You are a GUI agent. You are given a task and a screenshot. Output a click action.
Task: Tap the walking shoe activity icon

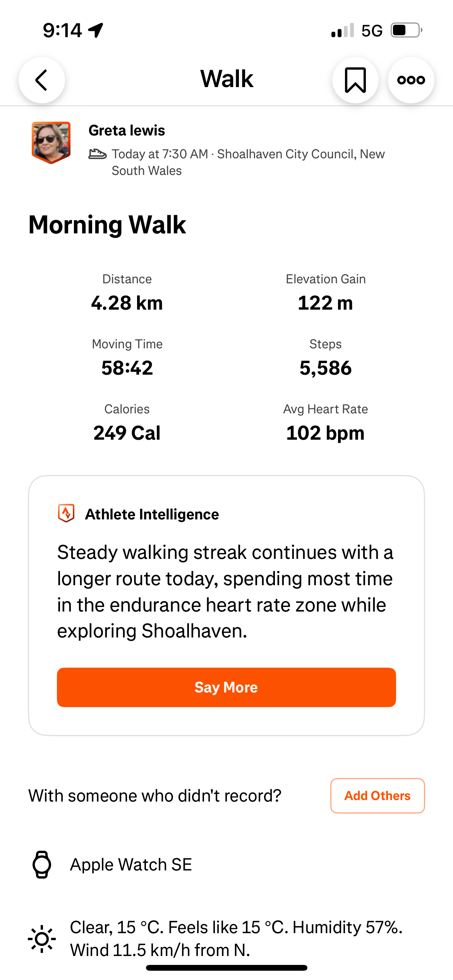98,154
